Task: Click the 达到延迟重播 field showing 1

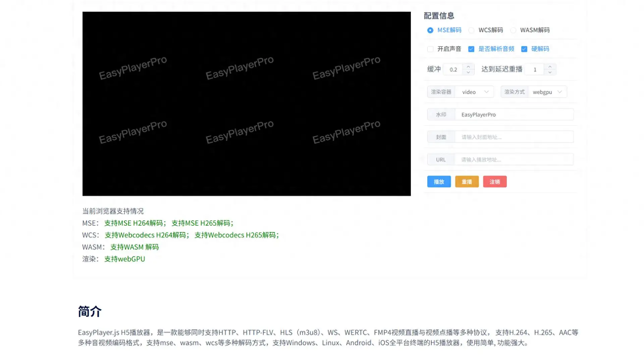Action: 535,70
